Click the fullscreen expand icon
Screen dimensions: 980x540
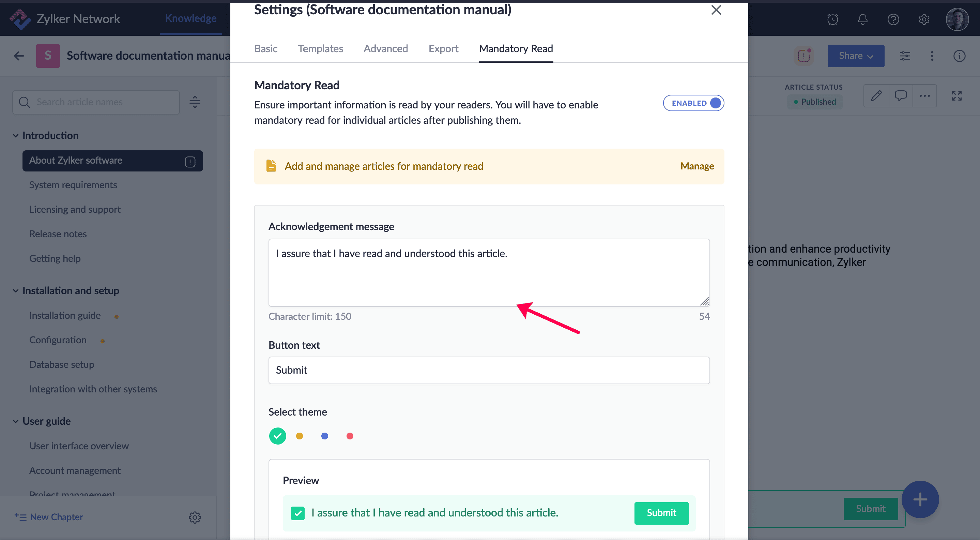pos(956,95)
